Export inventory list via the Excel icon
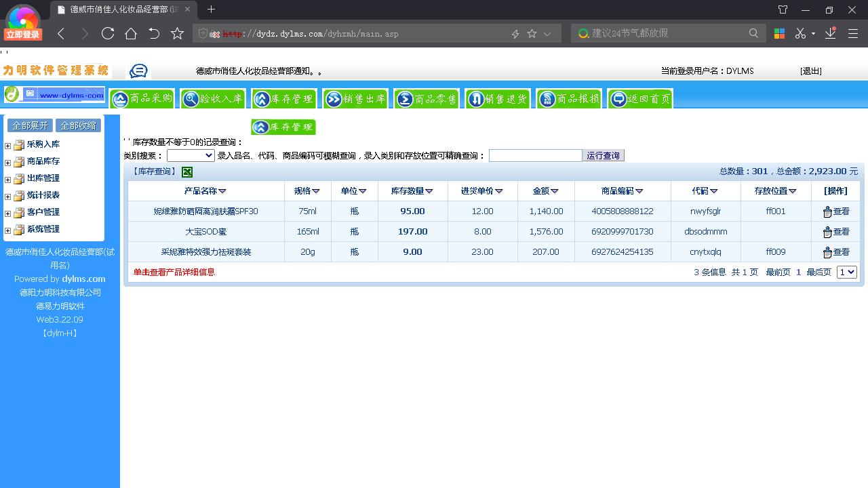Image resolution: width=868 pixels, height=488 pixels. pos(187,172)
